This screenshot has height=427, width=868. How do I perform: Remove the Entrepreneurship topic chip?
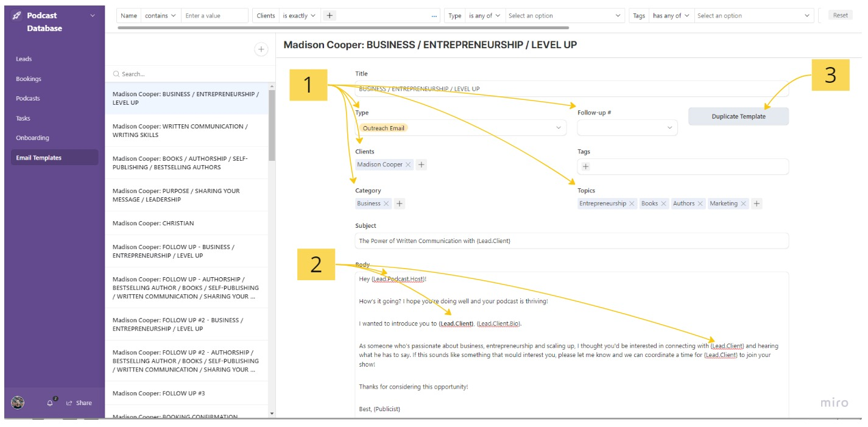[x=632, y=203]
